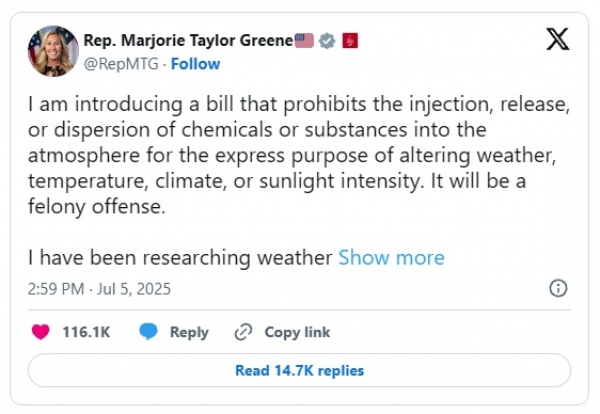
Task: Open Marjorie Taylor Greene's profile photo
Action: click(53, 52)
